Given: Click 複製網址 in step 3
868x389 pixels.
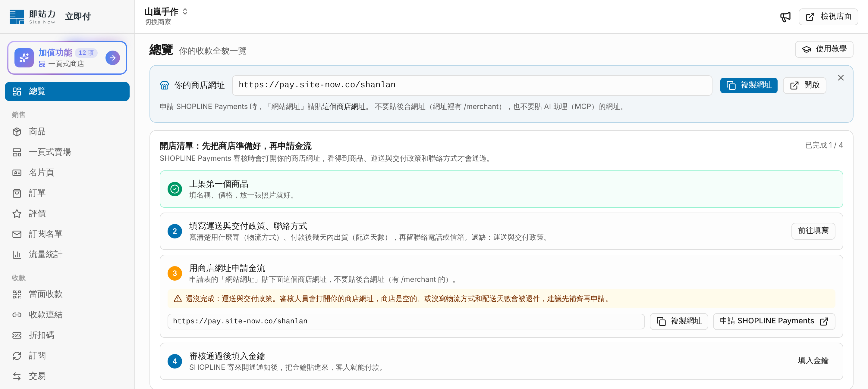Looking at the screenshot, I should 679,321.
